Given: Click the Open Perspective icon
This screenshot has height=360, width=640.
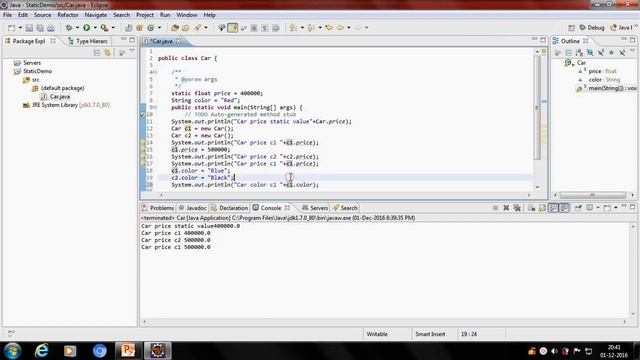Looking at the screenshot, I should (x=571, y=28).
